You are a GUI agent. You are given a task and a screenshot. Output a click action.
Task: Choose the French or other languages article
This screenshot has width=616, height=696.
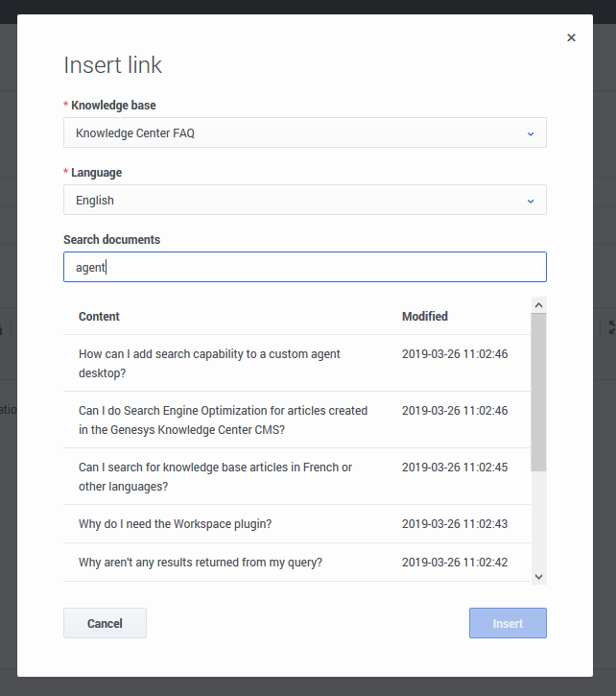(x=215, y=476)
